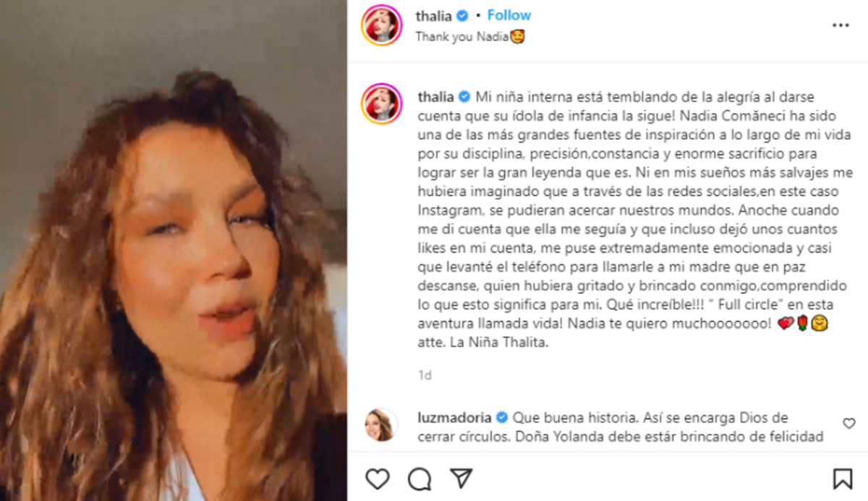
Task: Open thalia username in the caption
Action: pyautogui.click(x=435, y=97)
